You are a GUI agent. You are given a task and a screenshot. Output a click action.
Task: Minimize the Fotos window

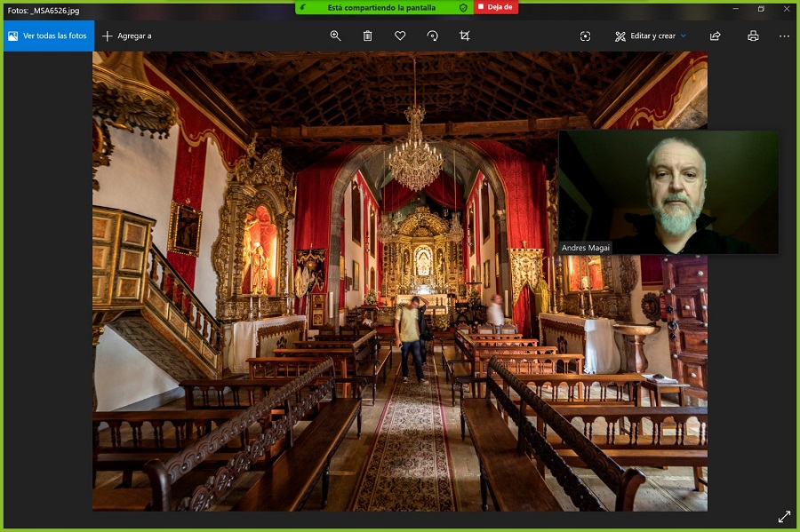736,9
